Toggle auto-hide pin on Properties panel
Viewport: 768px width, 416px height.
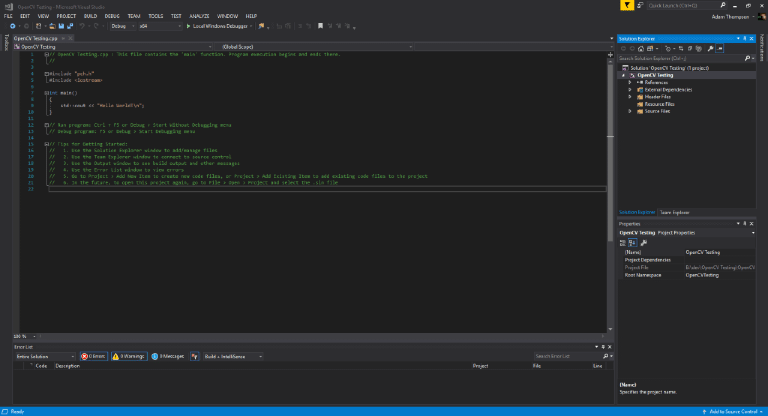pyautogui.click(x=744, y=223)
